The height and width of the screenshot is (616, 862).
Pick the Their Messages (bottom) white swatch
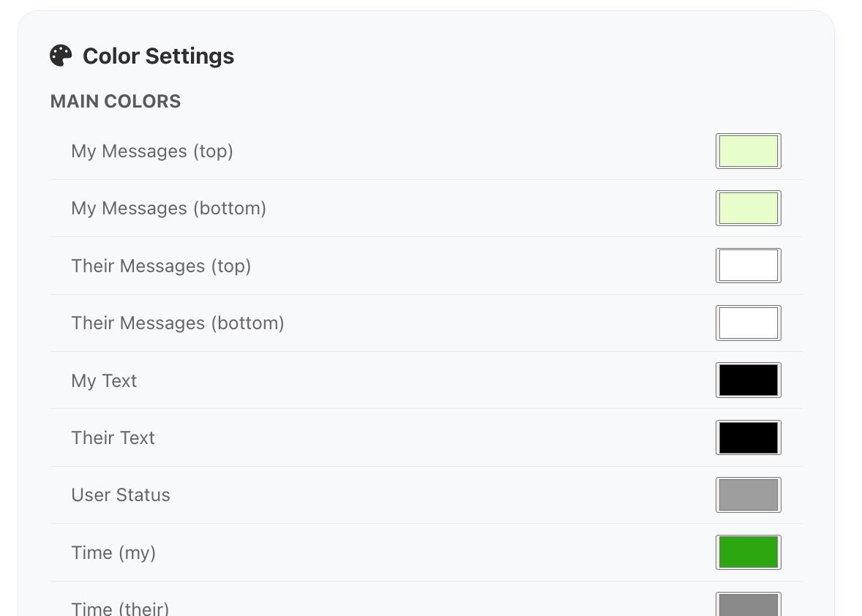coord(748,323)
